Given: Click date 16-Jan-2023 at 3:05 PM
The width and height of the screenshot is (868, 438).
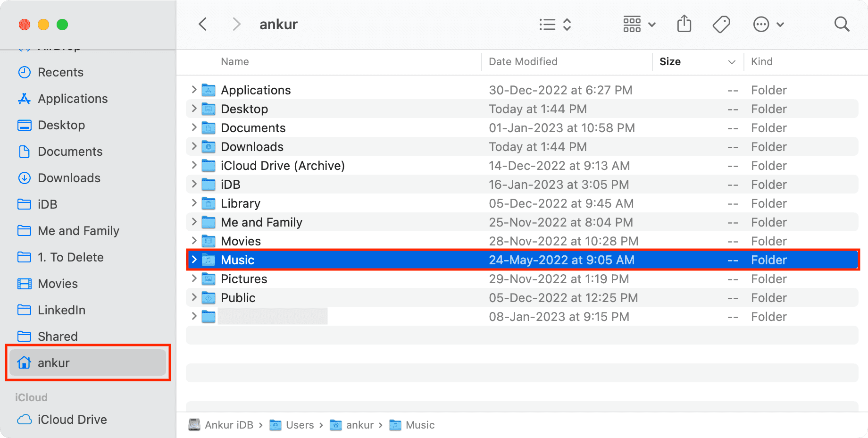Looking at the screenshot, I should [559, 185].
